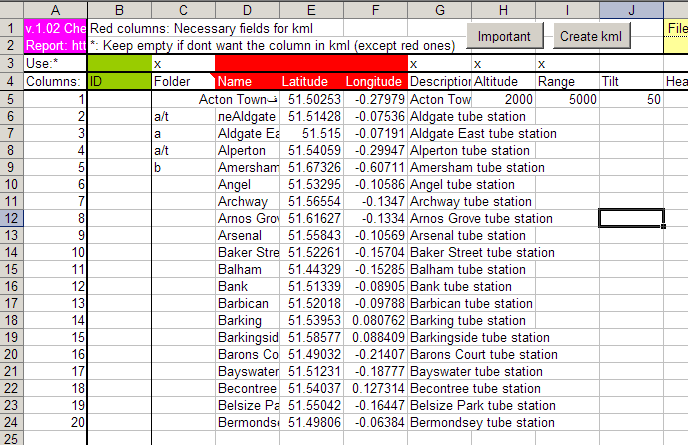The height and width of the screenshot is (445, 688).
Task: Click folder value 'b' in Amersham row
Action: (183, 167)
